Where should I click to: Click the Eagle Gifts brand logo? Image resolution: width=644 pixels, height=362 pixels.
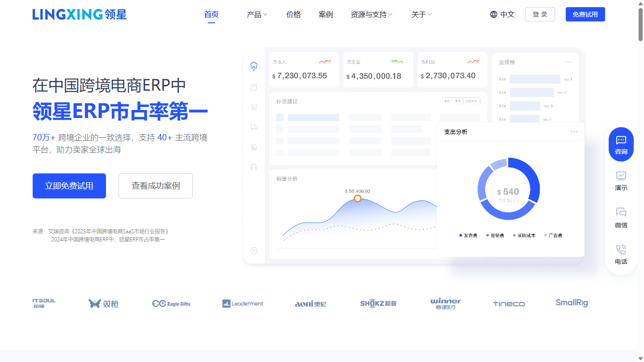tap(171, 303)
